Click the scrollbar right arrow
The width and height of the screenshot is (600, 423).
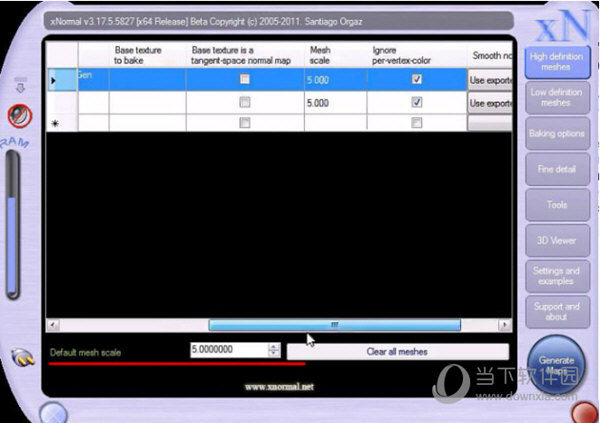pyautogui.click(x=505, y=325)
